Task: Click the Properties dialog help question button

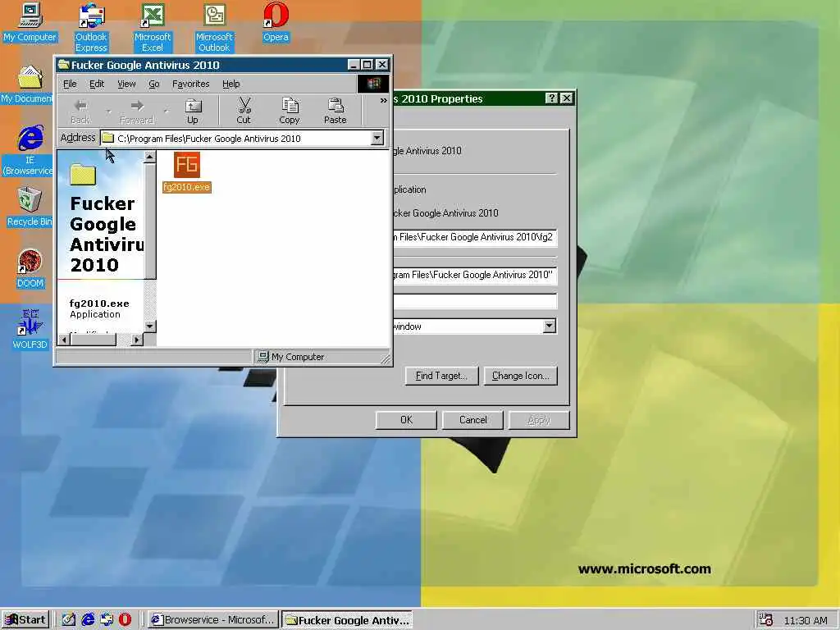Action: pos(552,98)
